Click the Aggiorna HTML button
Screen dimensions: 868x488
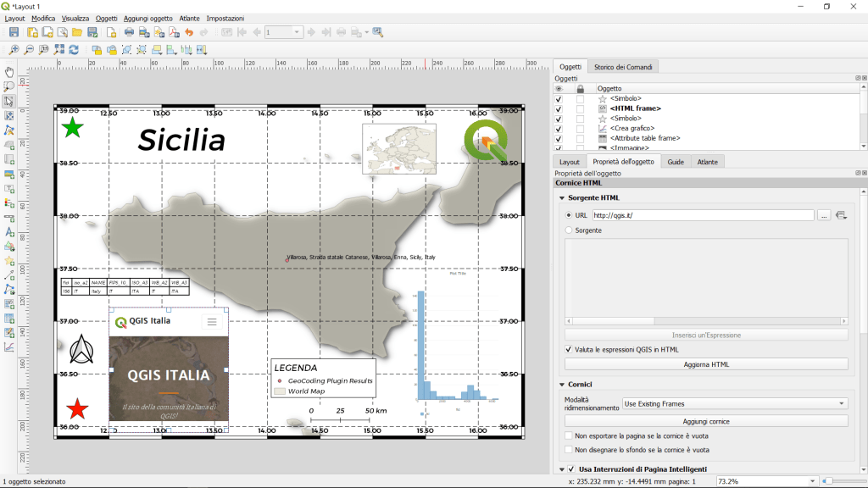(706, 364)
